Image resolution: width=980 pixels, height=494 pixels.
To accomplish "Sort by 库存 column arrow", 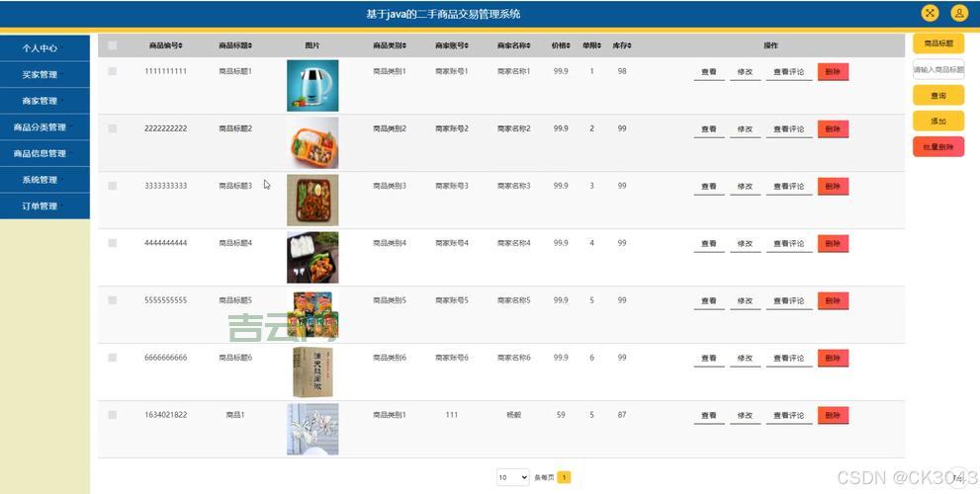I will pos(629,45).
